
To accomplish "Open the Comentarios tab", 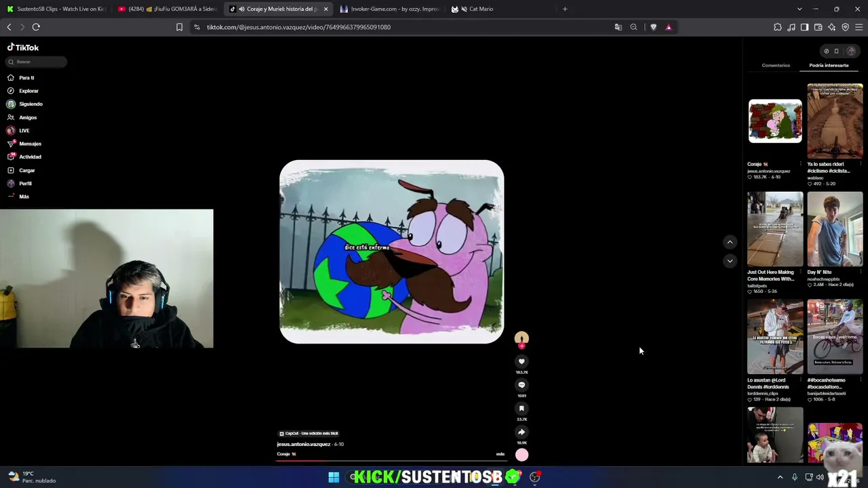I will click(x=776, y=65).
